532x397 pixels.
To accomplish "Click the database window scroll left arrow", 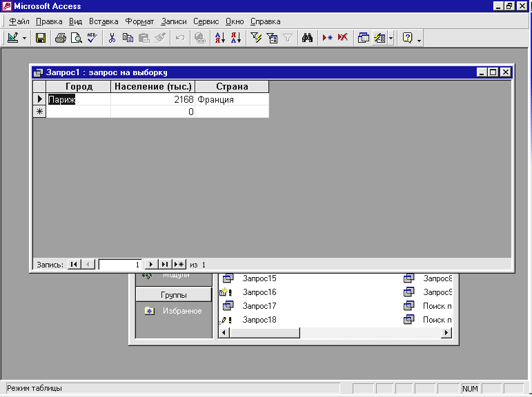I will point(224,333).
